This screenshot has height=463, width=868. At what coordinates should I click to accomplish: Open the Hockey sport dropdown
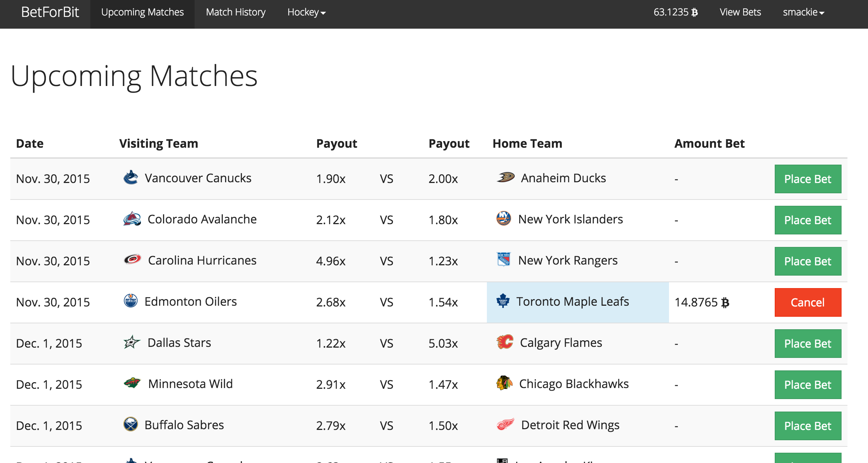pyautogui.click(x=306, y=12)
